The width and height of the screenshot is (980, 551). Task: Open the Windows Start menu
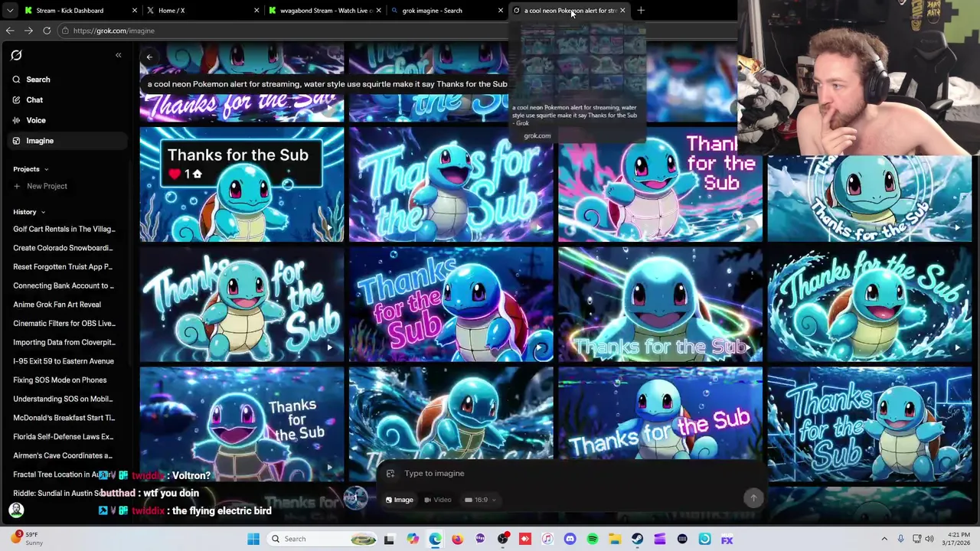click(x=253, y=539)
